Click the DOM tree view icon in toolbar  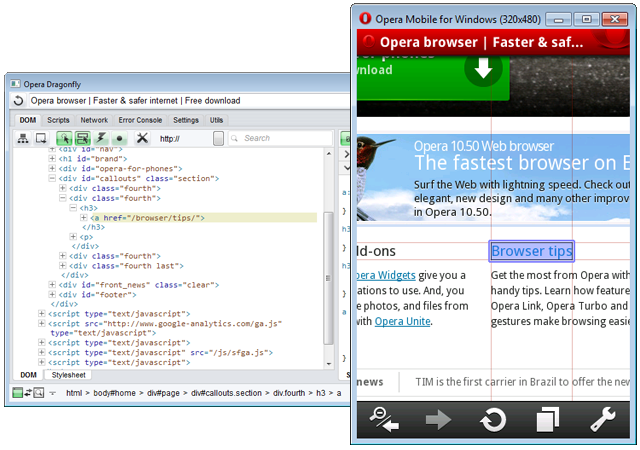(x=23, y=138)
